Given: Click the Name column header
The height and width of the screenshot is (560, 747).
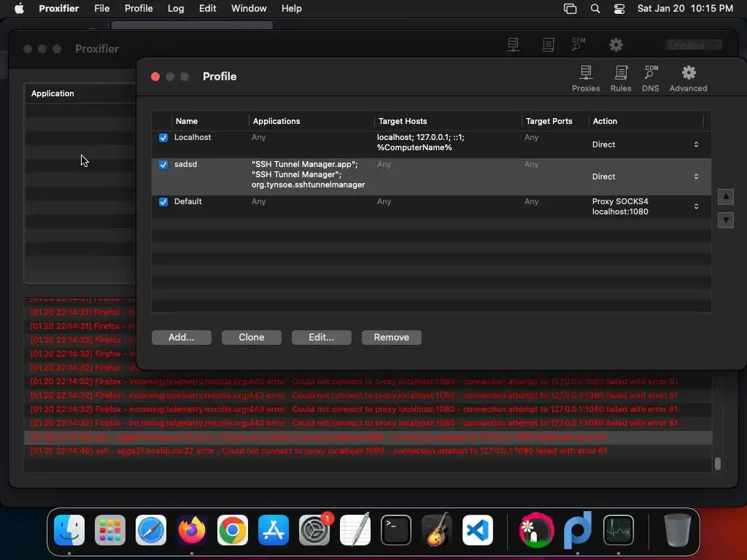Looking at the screenshot, I should click(x=210, y=122).
